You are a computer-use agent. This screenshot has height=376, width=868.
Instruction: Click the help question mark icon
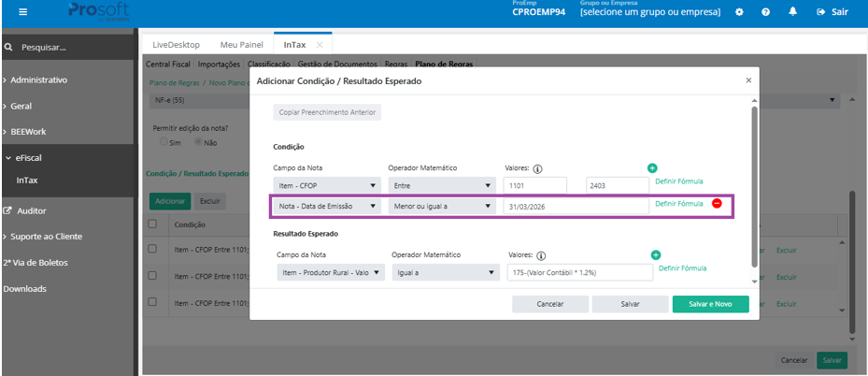click(x=765, y=11)
